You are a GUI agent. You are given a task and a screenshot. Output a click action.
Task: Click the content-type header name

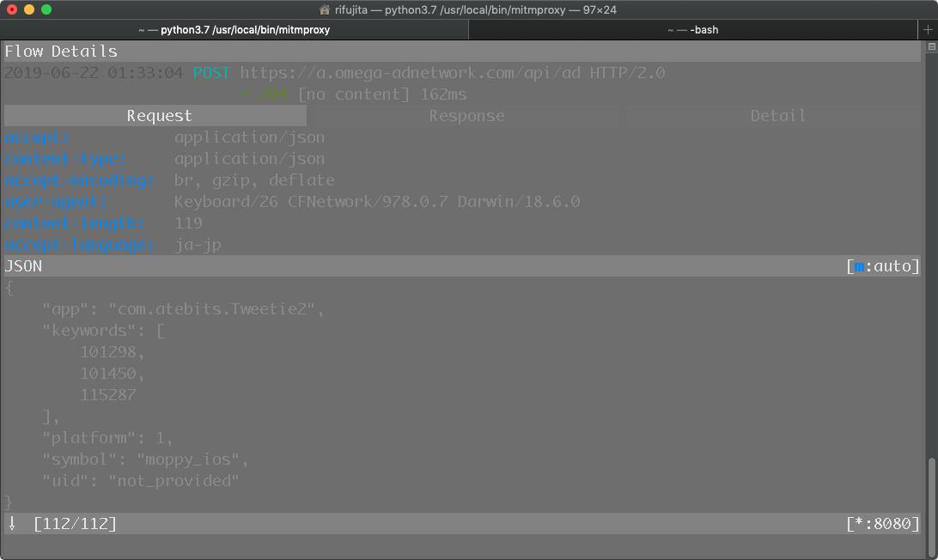click(x=65, y=159)
